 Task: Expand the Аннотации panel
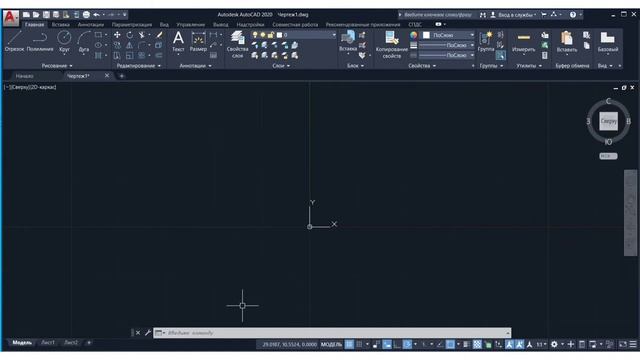pyautogui.click(x=196, y=66)
